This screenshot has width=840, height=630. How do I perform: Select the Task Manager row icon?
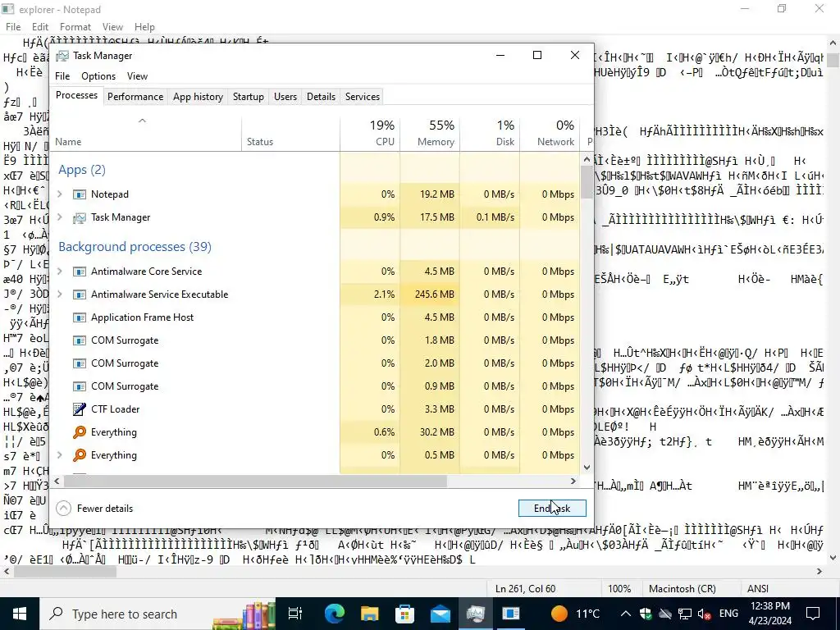(x=80, y=217)
